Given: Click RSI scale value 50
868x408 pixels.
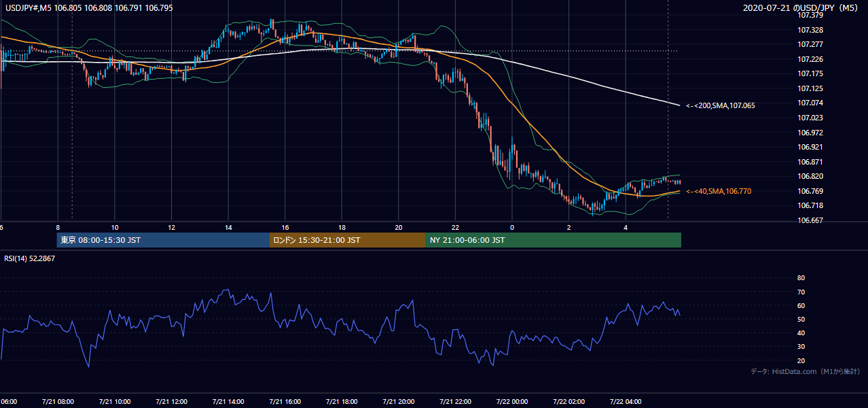Looking at the screenshot, I should [x=801, y=319].
